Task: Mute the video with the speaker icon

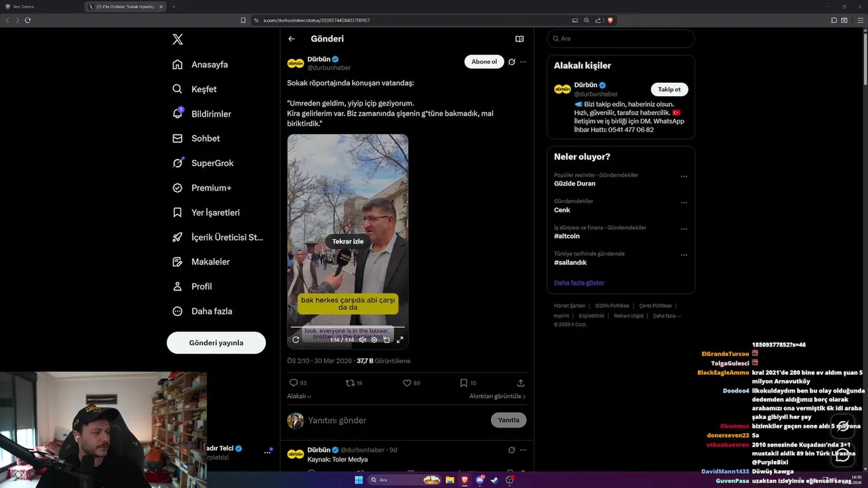Action: click(362, 340)
